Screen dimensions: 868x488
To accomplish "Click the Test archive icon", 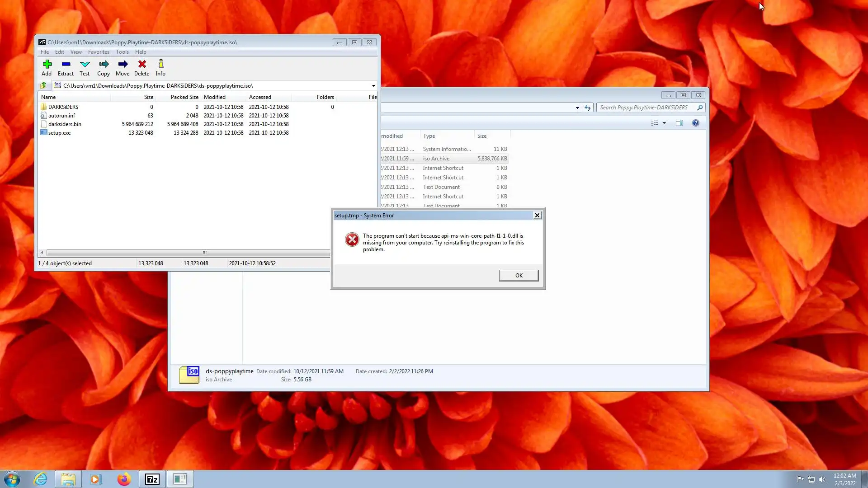I will (x=85, y=67).
